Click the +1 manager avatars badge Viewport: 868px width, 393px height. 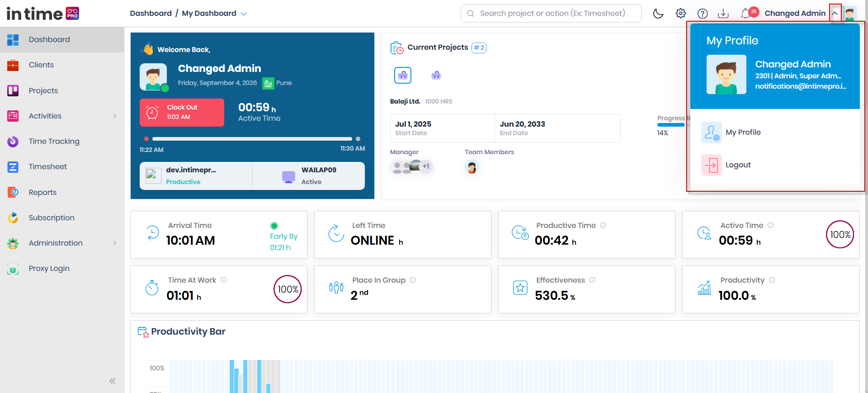(426, 166)
